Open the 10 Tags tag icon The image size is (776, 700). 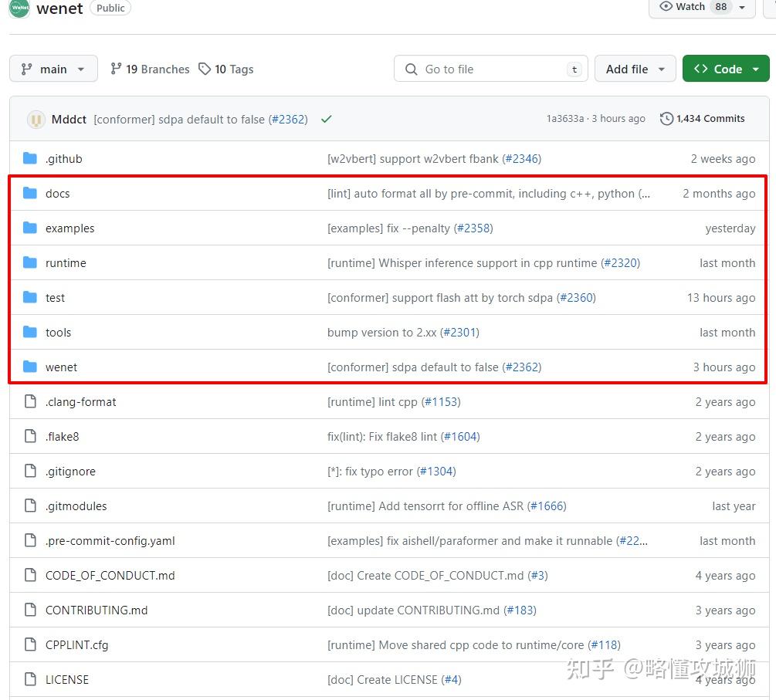(x=205, y=69)
